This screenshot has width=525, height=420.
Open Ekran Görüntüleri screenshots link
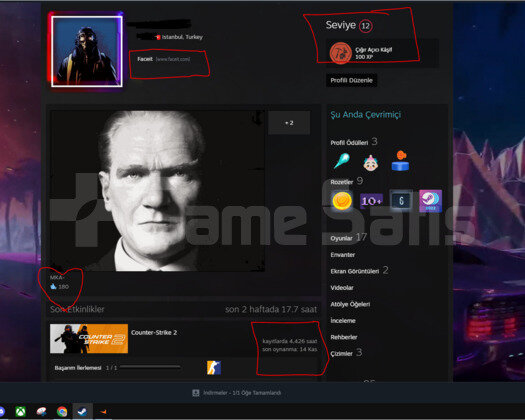pyautogui.click(x=359, y=271)
